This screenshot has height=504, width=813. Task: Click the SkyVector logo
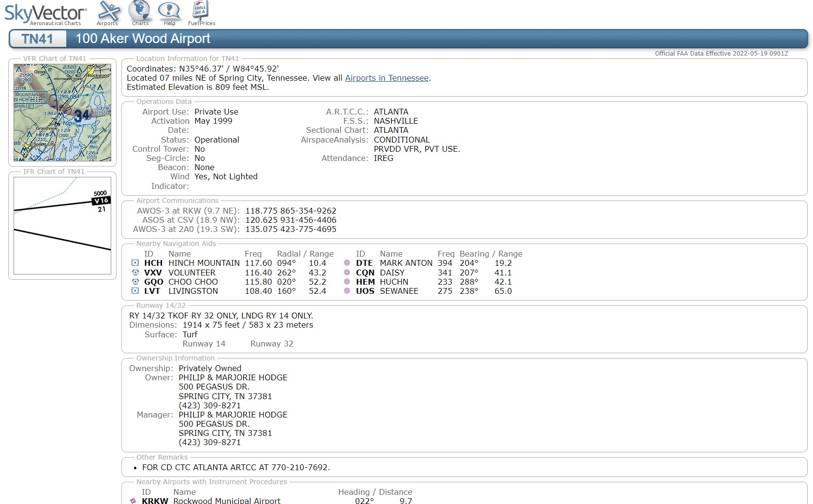(x=45, y=14)
